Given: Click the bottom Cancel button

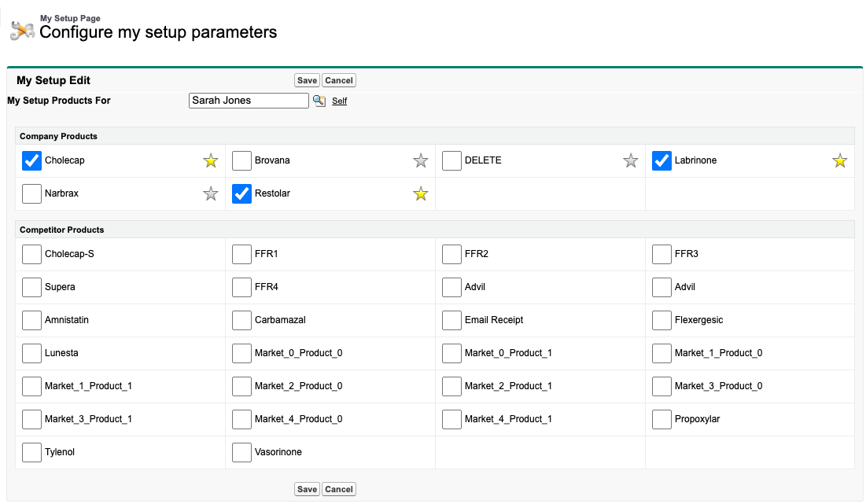Looking at the screenshot, I should click(x=339, y=489).
